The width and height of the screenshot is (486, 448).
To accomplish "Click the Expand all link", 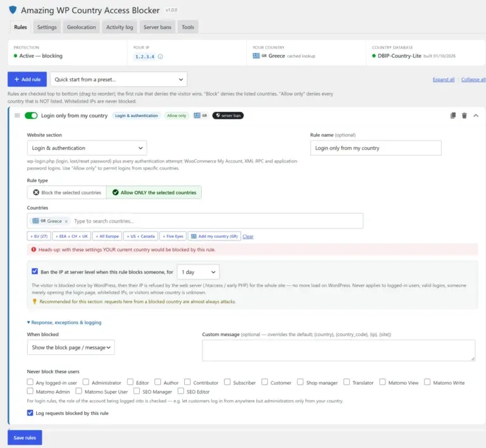I will click(x=444, y=80).
